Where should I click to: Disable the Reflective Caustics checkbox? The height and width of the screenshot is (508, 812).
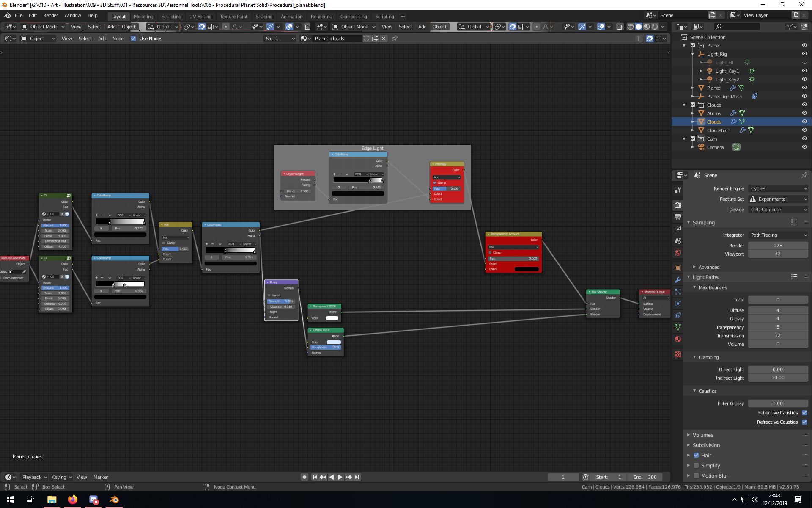804,413
